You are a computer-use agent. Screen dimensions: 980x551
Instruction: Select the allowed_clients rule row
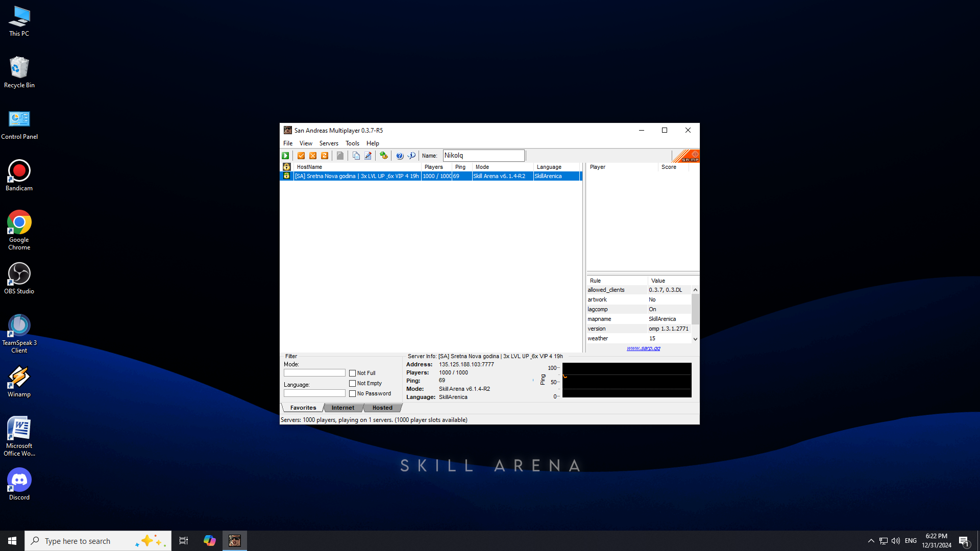click(639, 290)
